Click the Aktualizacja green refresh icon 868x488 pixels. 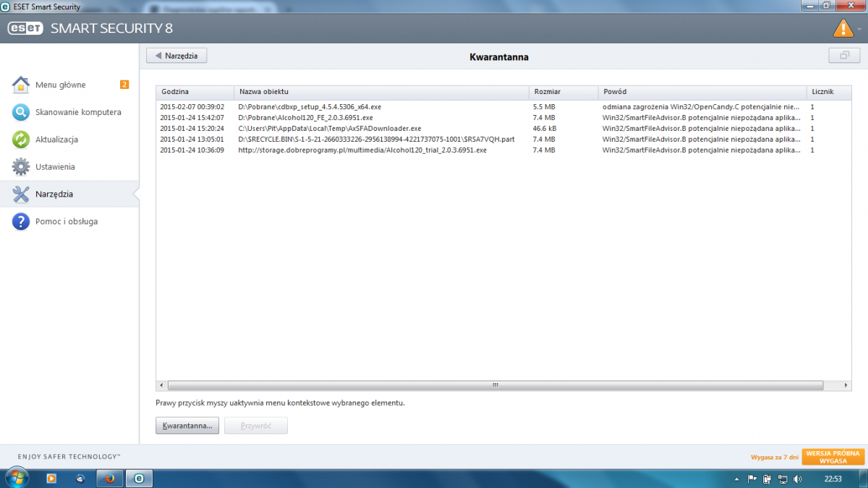tap(21, 140)
